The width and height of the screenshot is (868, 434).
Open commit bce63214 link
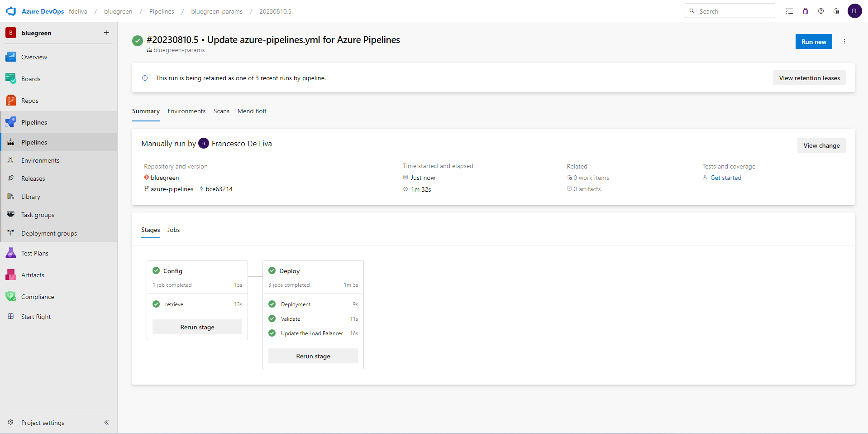[x=219, y=189]
